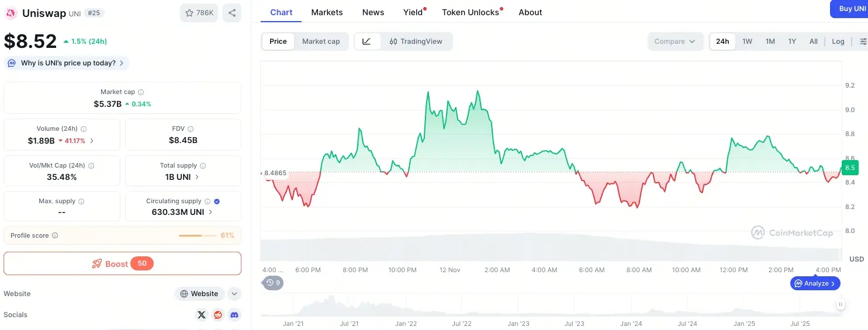Click the history events badge showing 9
Viewport: 868px width, 330px height.
tap(272, 283)
